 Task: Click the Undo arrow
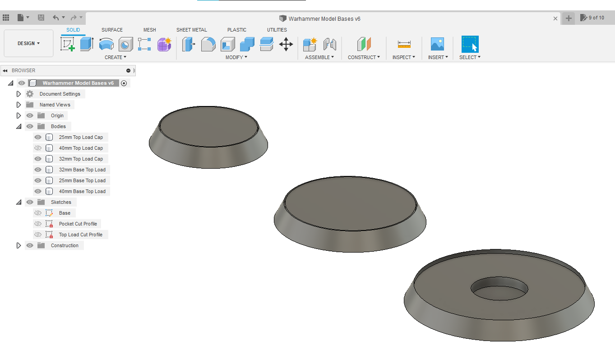(x=56, y=18)
